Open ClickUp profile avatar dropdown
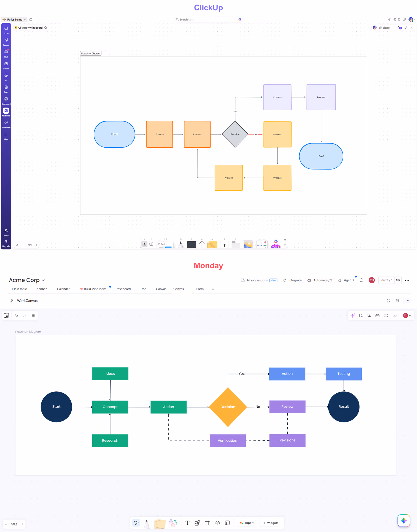This screenshot has height=532, width=417. point(411,19)
